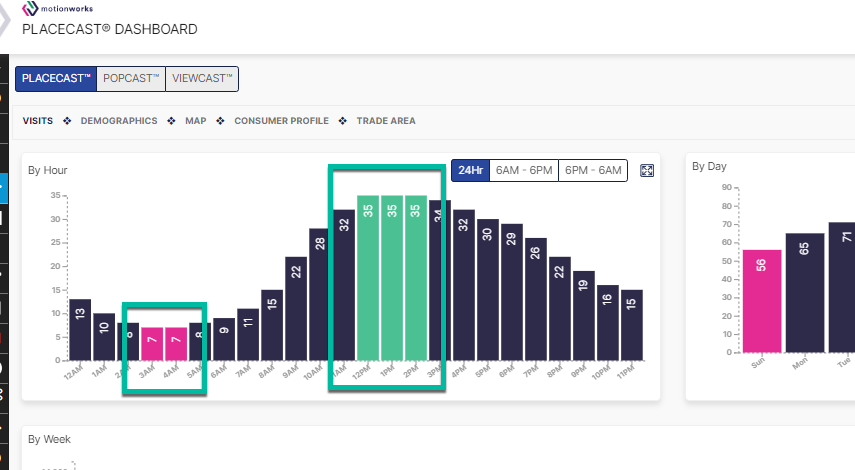This screenshot has width=855, height=470.
Task: Click the 12AM bar showing 13
Action: [x=80, y=330]
